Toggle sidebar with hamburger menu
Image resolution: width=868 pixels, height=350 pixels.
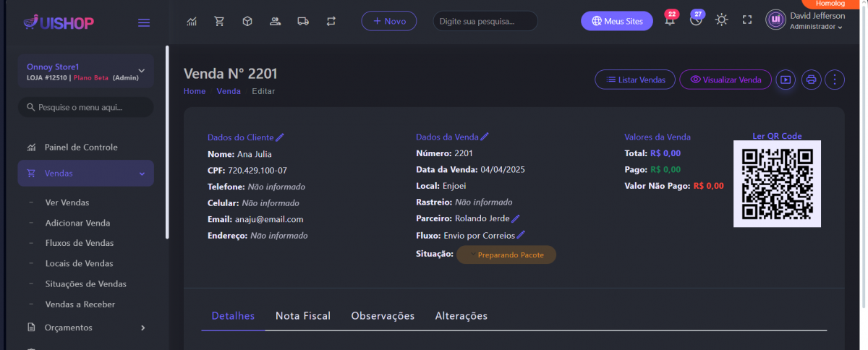click(x=144, y=22)
